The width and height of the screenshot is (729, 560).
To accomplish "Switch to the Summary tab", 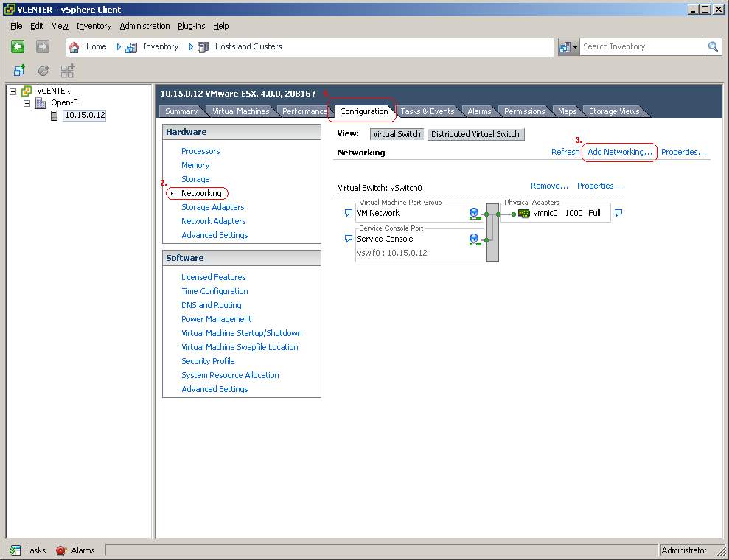I will (x=181, y=111).
